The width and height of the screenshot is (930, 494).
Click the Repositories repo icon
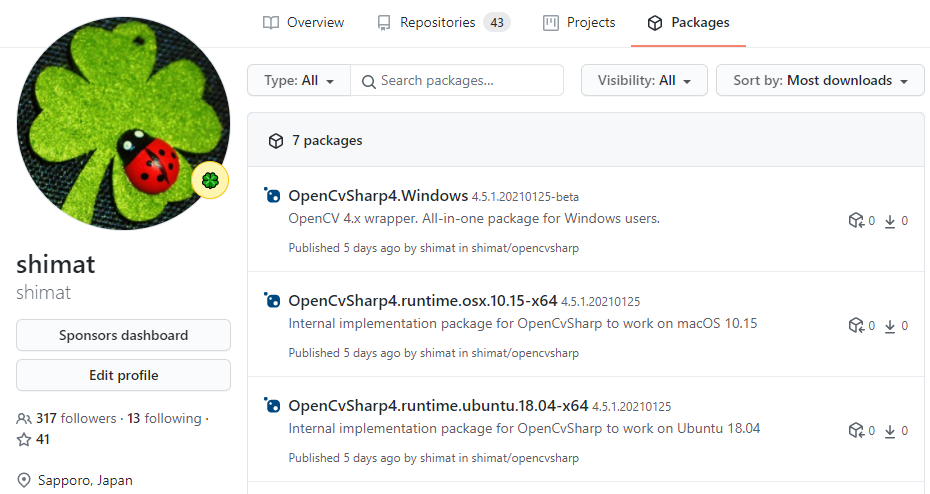tap(384, 23)
